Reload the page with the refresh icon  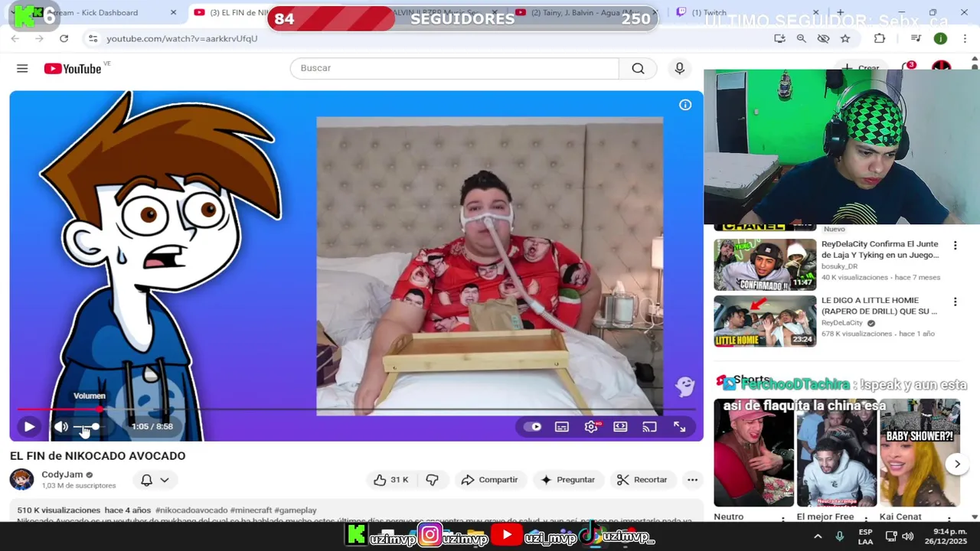(64, 38)
